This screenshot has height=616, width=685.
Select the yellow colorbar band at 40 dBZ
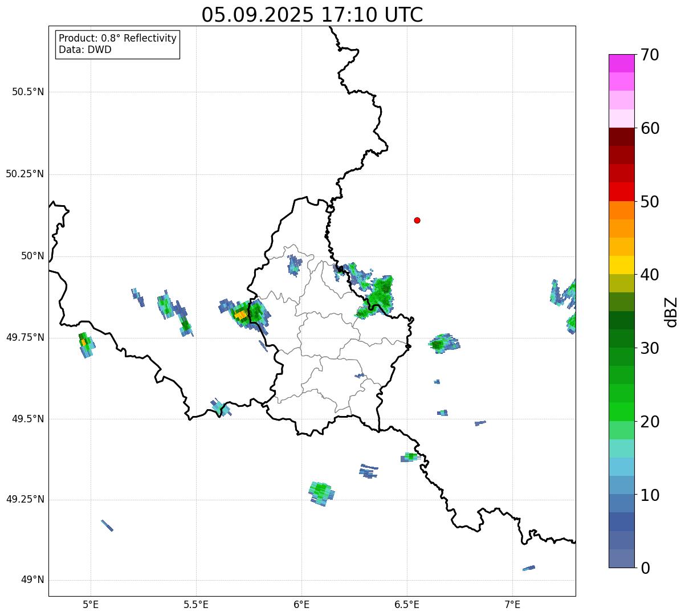621,265
